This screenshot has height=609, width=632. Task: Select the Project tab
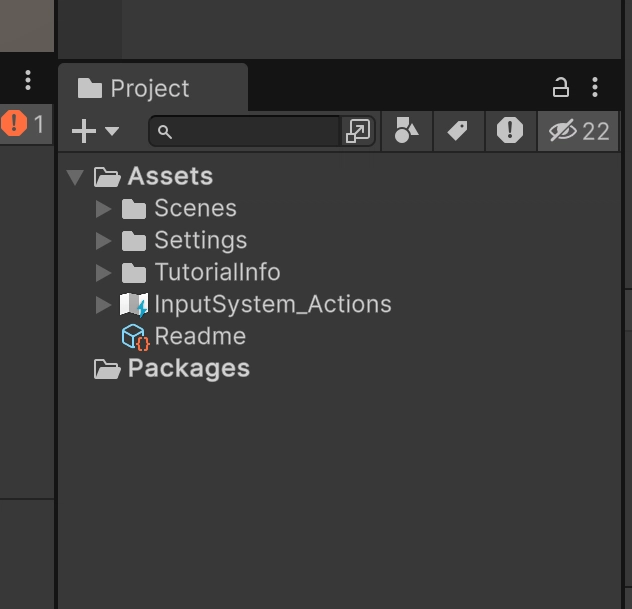[x=153, y=87]
